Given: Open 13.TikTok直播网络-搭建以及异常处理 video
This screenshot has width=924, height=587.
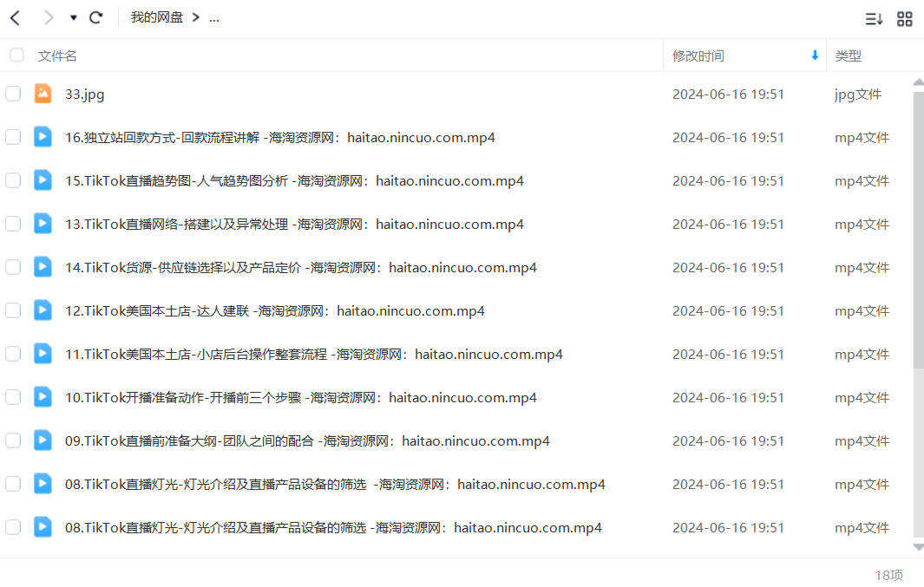Looking at the screenshot, I should [x=294, y=225].
